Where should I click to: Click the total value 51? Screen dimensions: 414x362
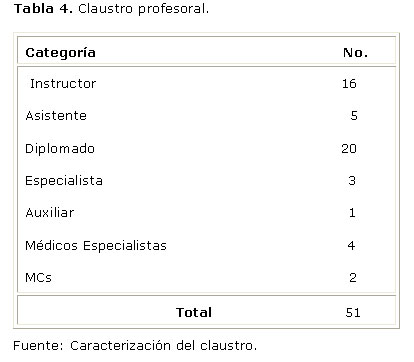coord(353,313)
